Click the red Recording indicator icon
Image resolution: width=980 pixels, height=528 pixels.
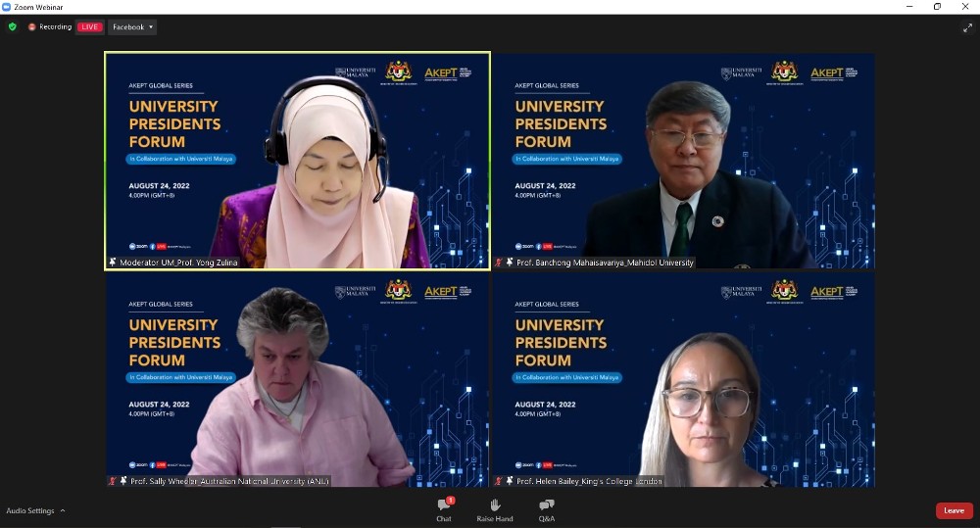[32, 27]
